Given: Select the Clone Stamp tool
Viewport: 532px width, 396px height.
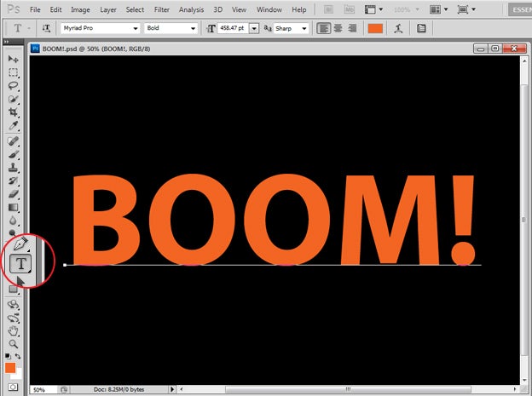Looking at the screenshot, I should click(x=13, y=168).
